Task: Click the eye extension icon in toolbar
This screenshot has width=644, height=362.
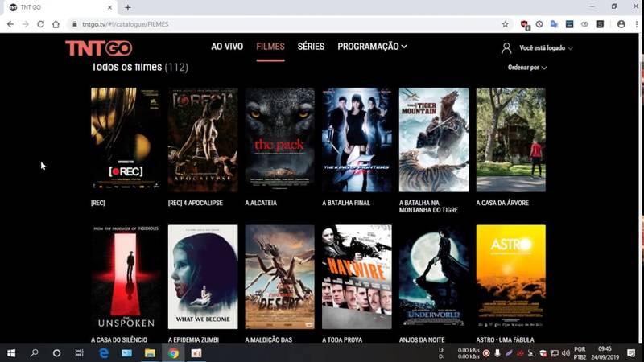Action: click(x=584, y=24)
